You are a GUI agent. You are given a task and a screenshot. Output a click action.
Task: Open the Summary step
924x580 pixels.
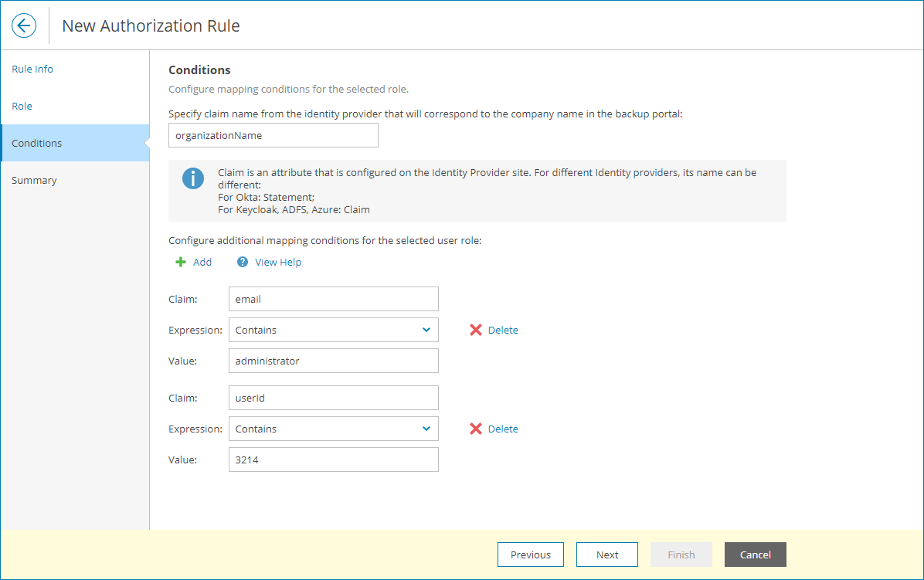click(34, 180)
